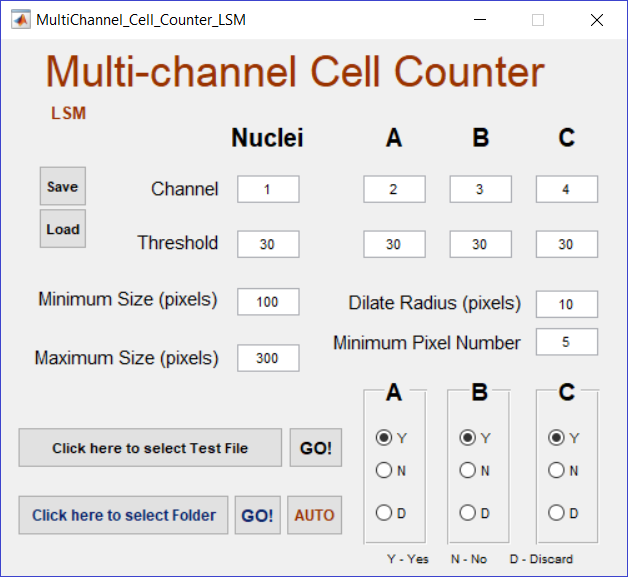Screen dimensions: 628x577
Task: Click the MATLAB icon in title bar
Action: coord(20,20)
